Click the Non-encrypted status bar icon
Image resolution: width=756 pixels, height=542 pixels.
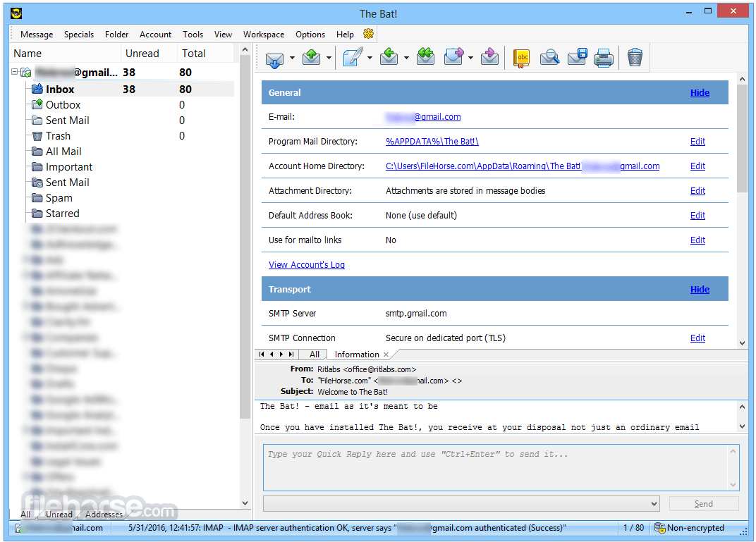pyautogui.click(x=659, y=528)
